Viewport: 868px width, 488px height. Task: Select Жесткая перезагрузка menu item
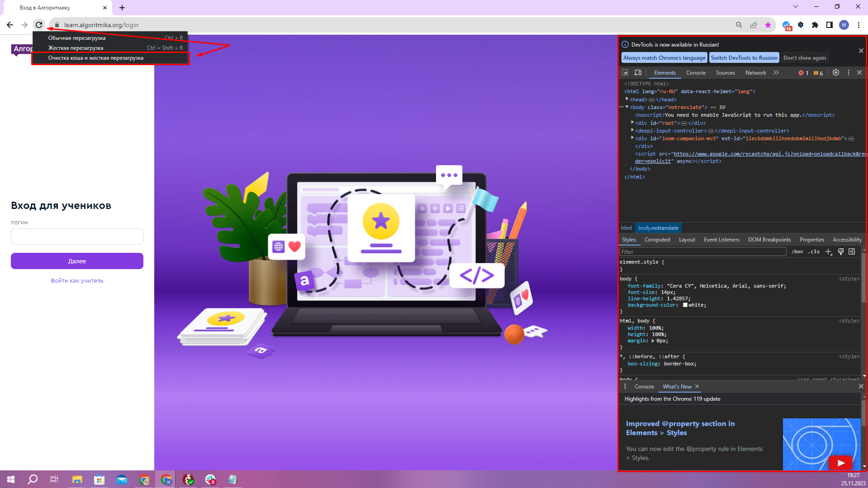coord(110,48)
